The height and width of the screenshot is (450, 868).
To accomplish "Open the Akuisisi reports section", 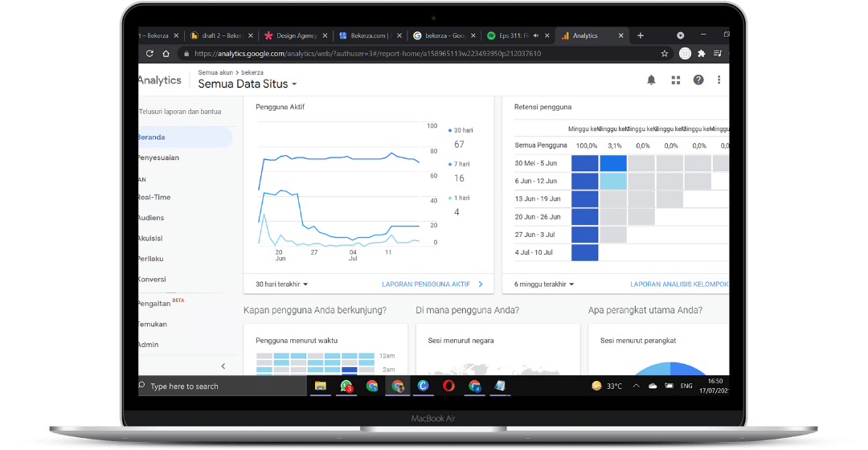I will 150,238.
